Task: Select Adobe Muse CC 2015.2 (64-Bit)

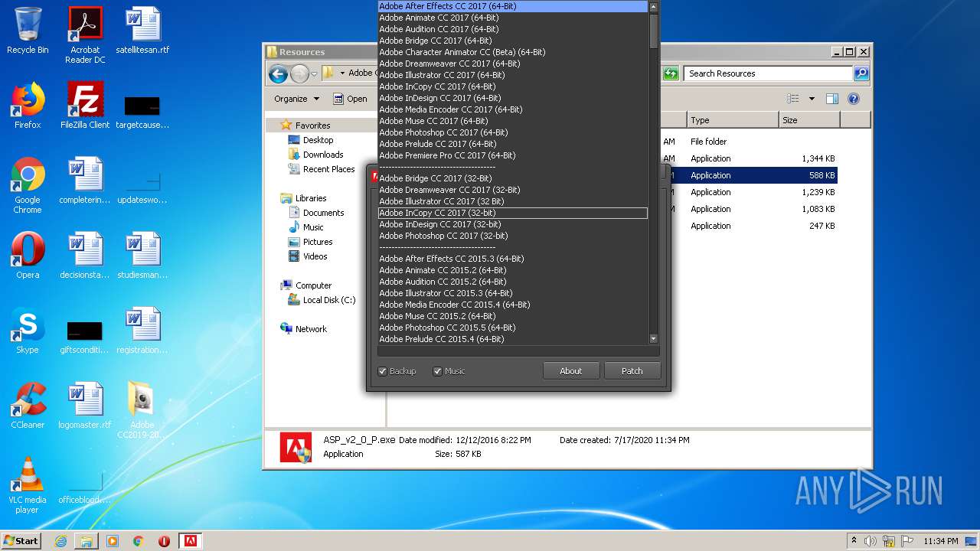Action: pyautogui.click(x=513, y=316)
